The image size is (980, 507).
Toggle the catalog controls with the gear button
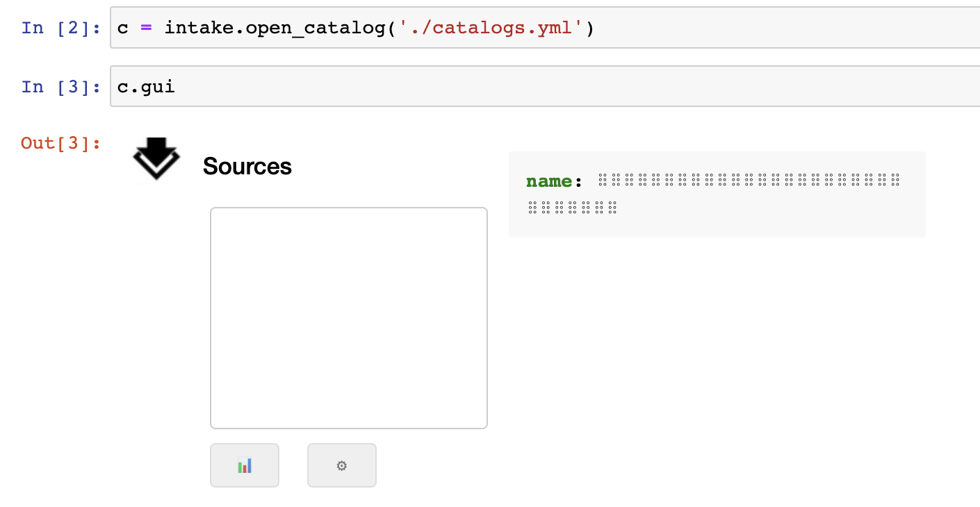(x=341, y=465)
